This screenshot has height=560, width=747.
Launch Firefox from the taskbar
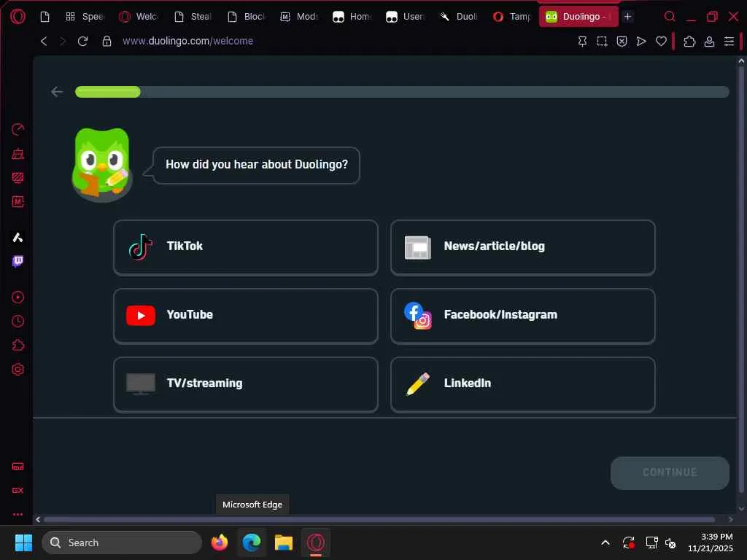tap(220, 542)
